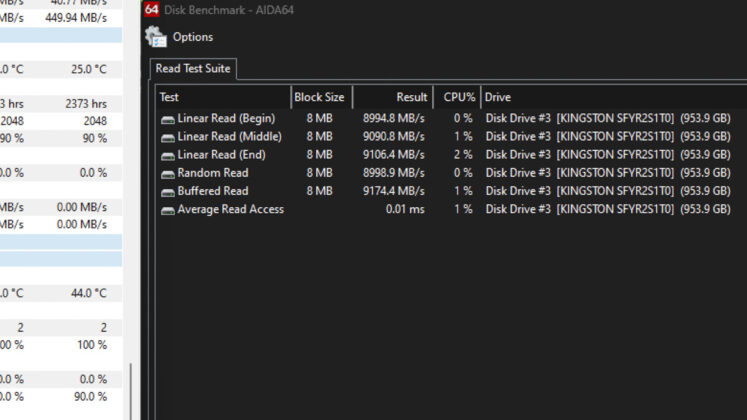Click the left window vertical scrollbar

(131, 391)
